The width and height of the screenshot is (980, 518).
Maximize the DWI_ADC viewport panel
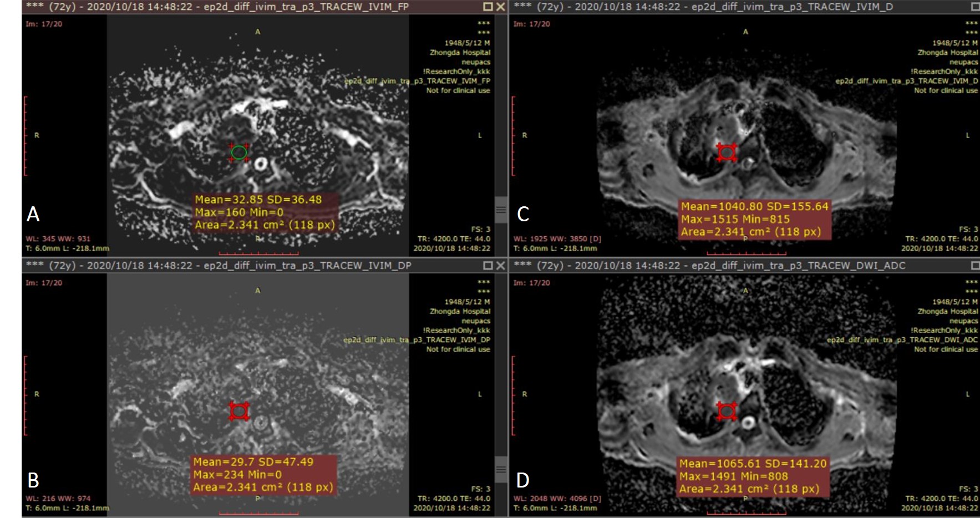tap(974, 266)
